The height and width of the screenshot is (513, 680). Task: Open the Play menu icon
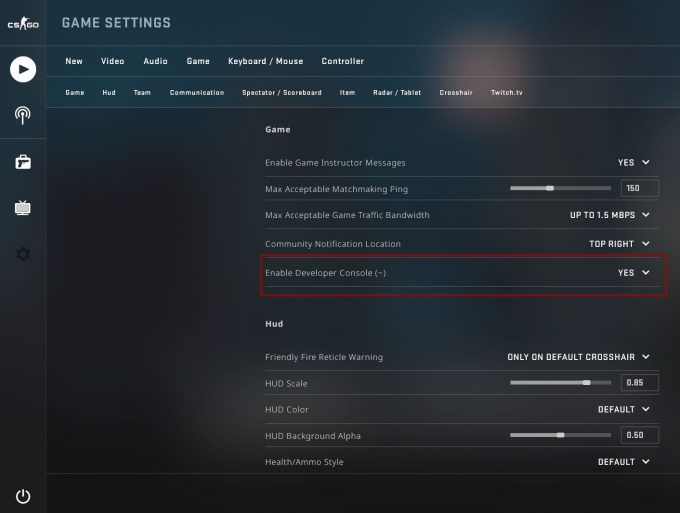[23, 69]
